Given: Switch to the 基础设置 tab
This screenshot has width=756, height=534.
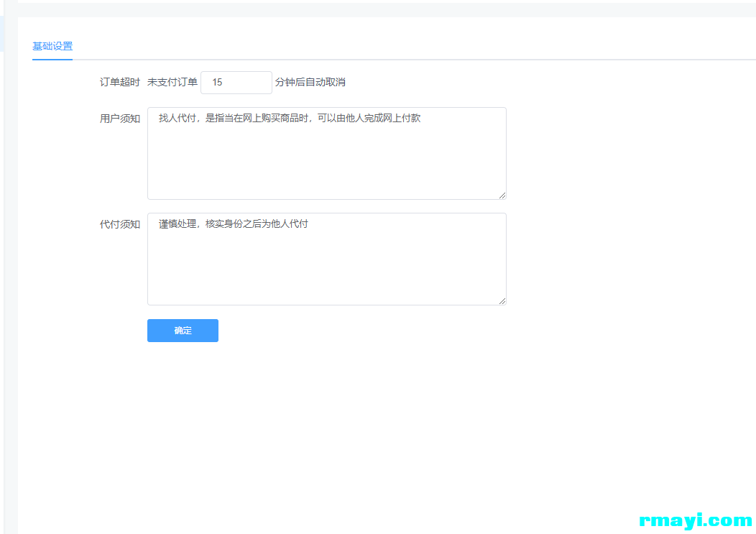Looking at the screenshot, I should [x=52, y=46].
